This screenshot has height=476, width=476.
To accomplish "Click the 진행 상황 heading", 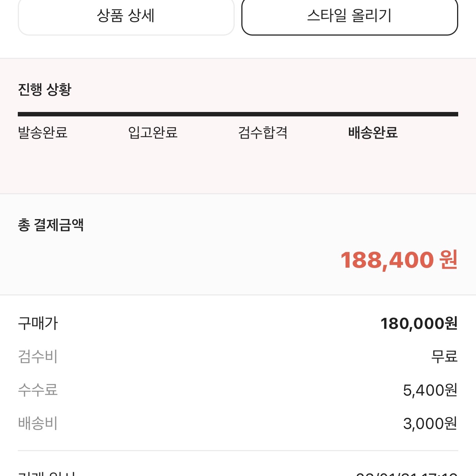I will (44, 89).
